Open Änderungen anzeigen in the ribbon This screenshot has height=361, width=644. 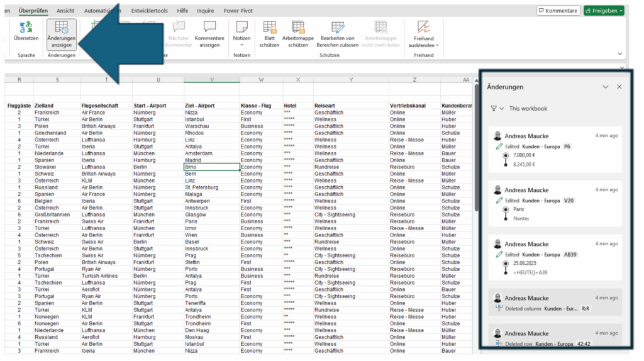click(61, 34)
